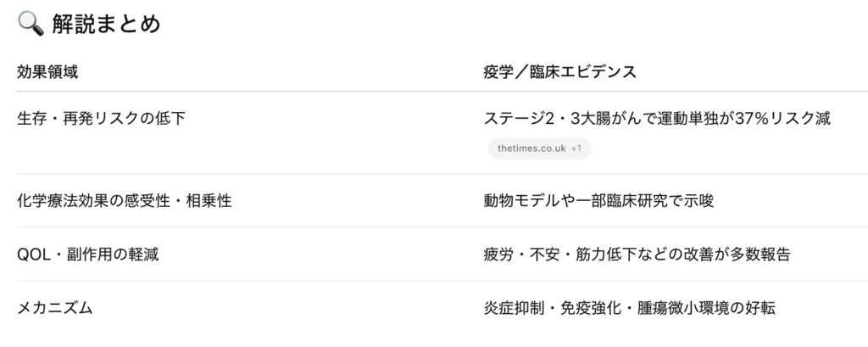This screenshot has width=868, height=347.
Task: Click the ステージ2・3大腸がん 37%リスク減 text
Action: point(657,118)
